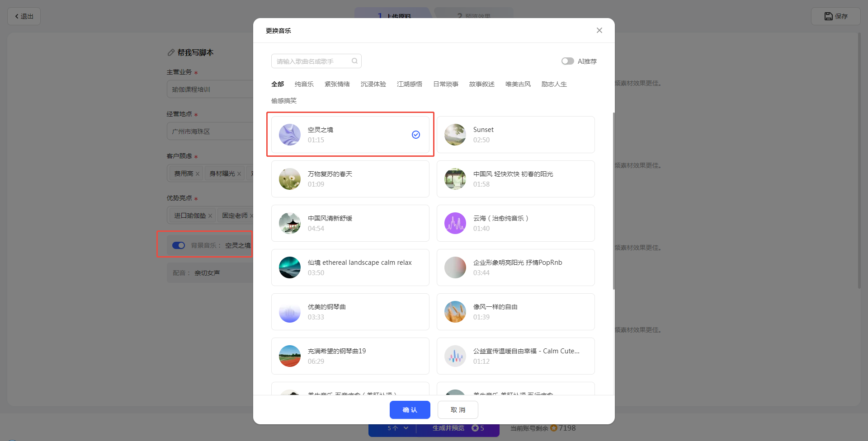The height and width of the screenshot is (441, 868).
Task: Remove the 费用高 tag
Action: [198, 174]
